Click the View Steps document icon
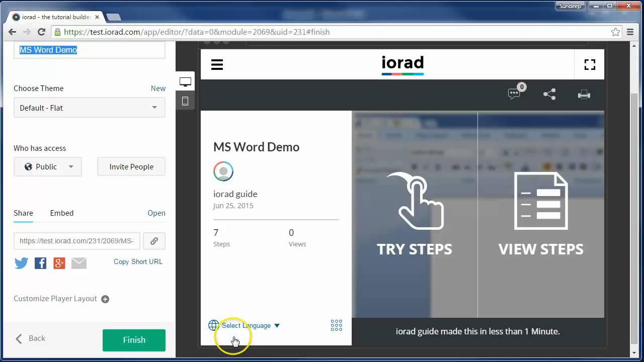The height and width of the screenshot is (362, 644). (x=541, y=201)
